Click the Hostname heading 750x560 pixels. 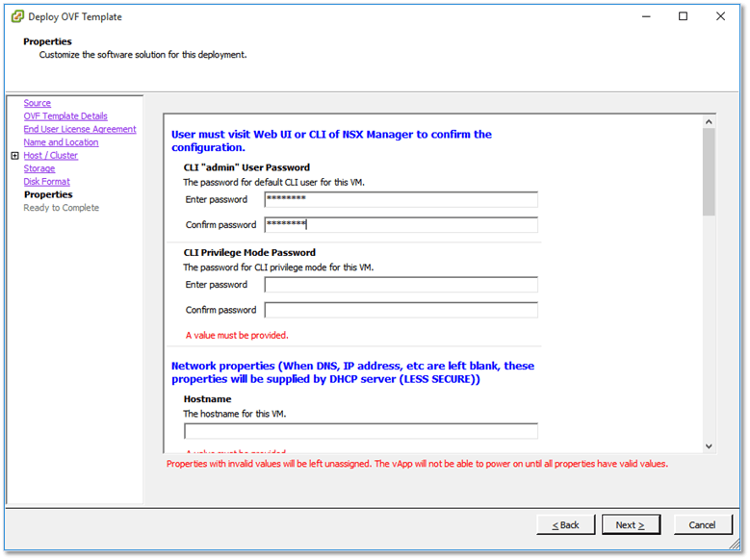click(208, 399)
